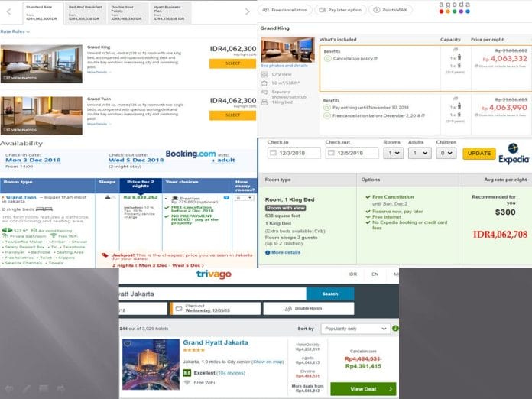
Task: Open Standard Rate tab on Hyatt page
Action: pos(43,13)
